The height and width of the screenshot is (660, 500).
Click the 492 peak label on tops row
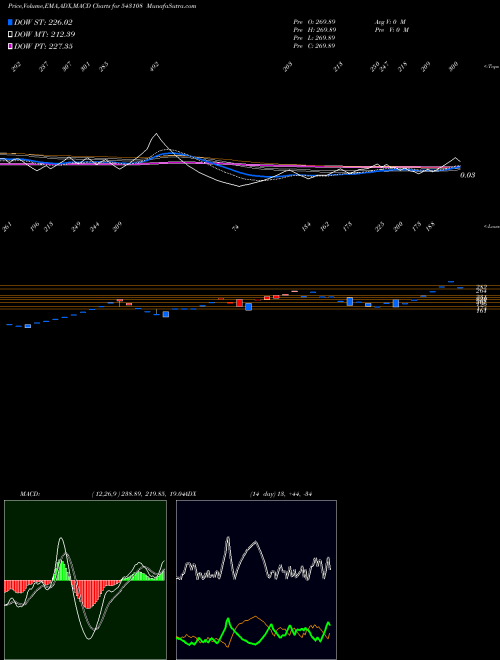coord(155,66)
